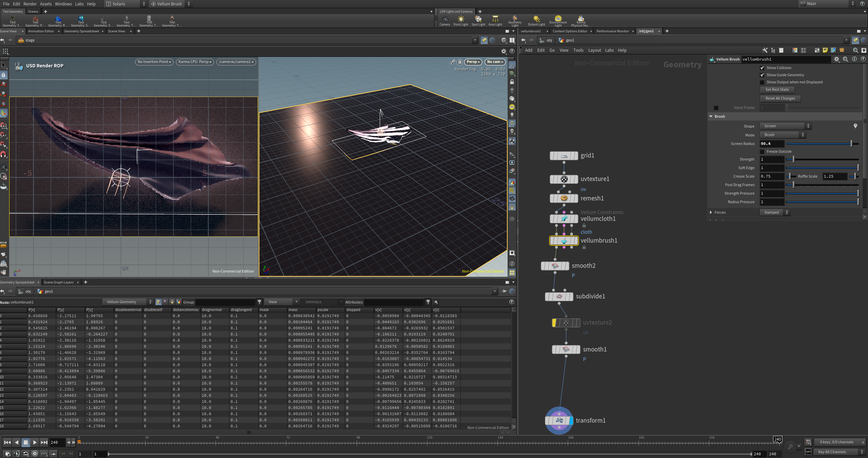
Task: Open the Render menu
Action: point(30,4)
